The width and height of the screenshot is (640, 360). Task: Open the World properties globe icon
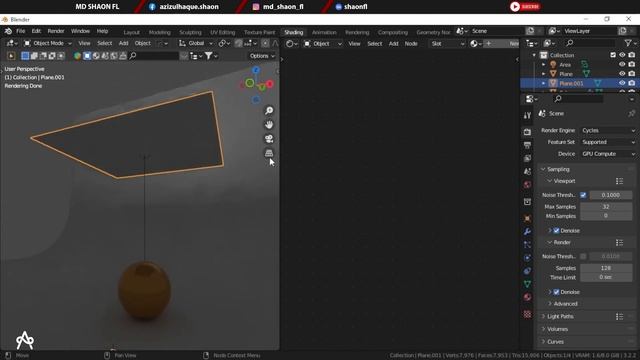(527, 185)
